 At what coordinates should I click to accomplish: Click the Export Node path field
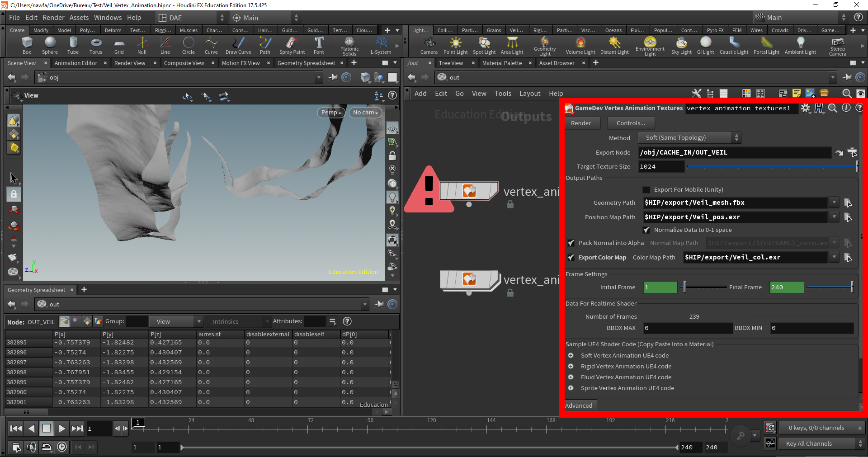click(x=735, y=153)
